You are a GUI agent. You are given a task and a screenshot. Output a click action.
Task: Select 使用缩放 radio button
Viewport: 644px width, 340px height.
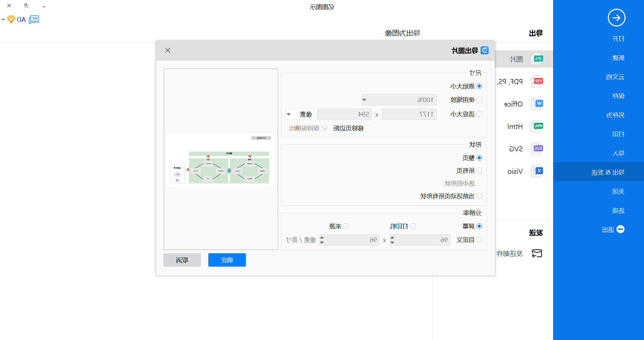pos(479,99)
